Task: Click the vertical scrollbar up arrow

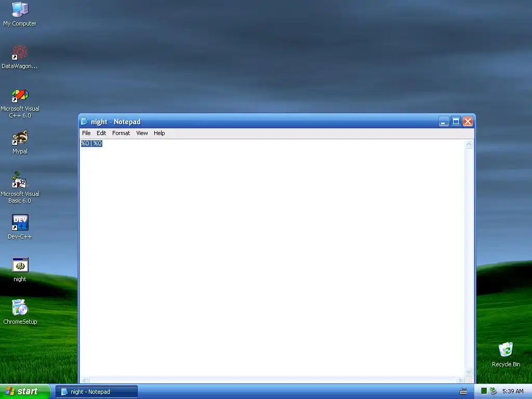Action: pos(469,144)
